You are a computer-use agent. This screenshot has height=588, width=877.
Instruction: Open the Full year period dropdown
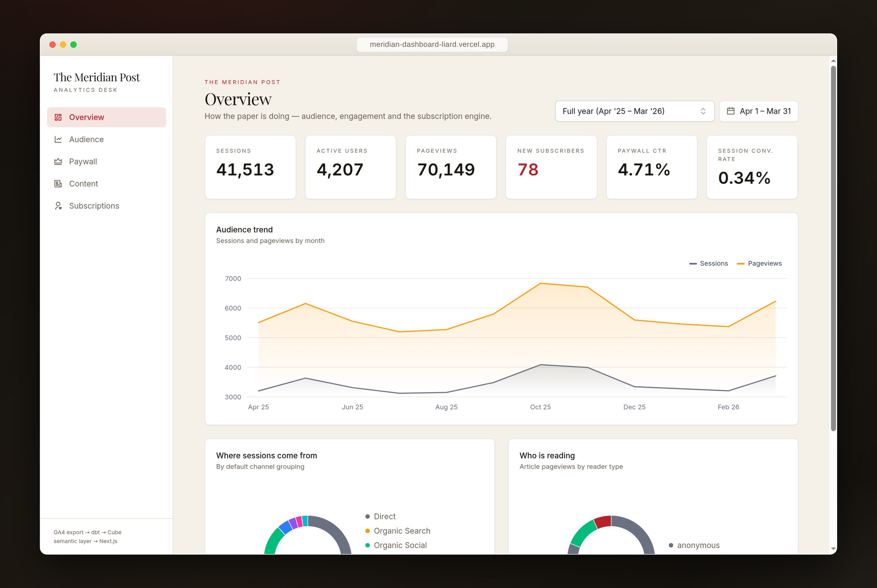click(634, 111)
